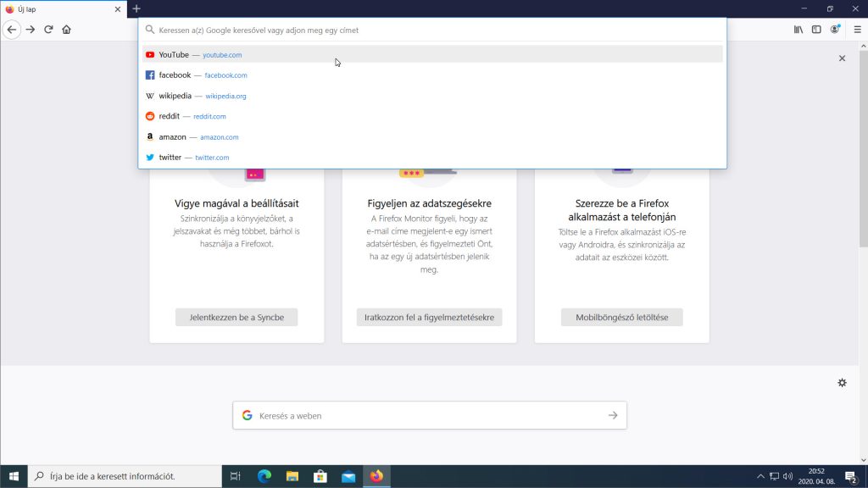Click the scrollbar down arrow
868x488 pixels.
pos(864,460)
